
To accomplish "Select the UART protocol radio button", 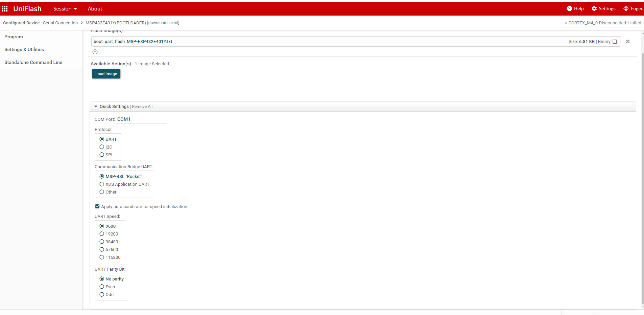I will (x=102, y=139).
